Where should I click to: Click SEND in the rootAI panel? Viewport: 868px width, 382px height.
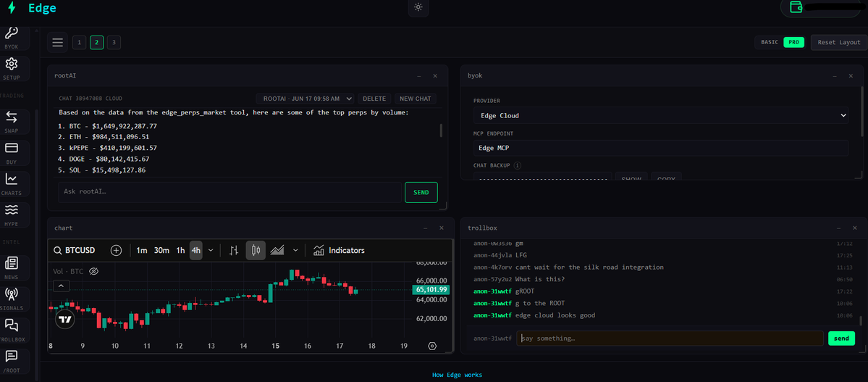[x=421, y=192]
